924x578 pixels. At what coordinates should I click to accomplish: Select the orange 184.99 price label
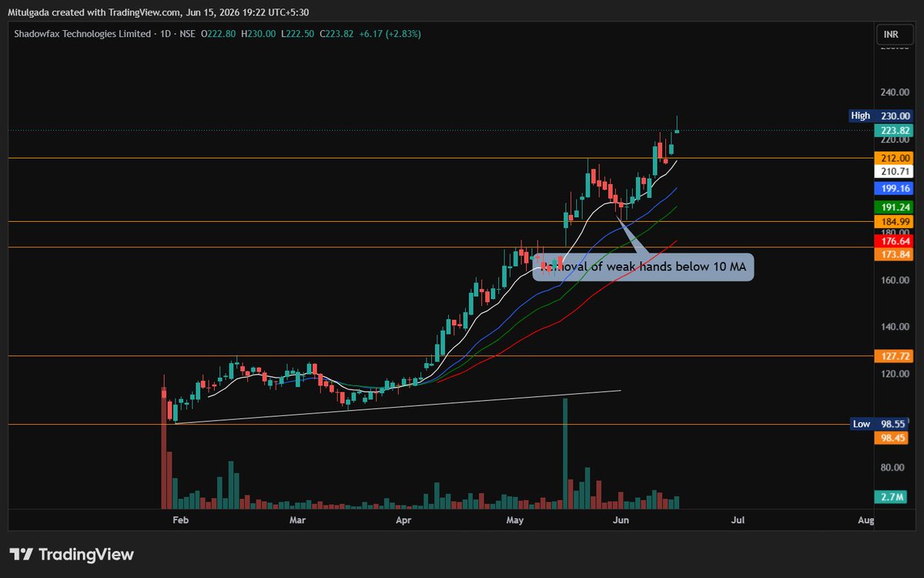[x=893, y=221]
